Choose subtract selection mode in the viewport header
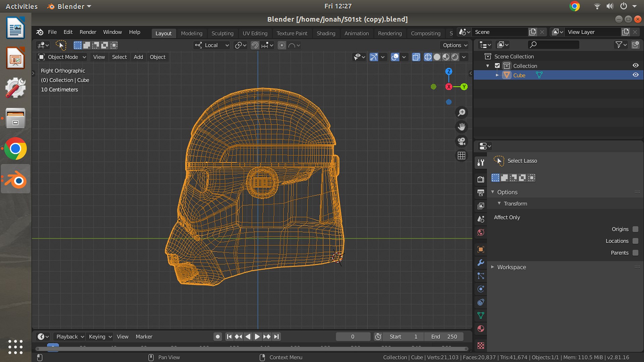The image size is (644, 362). pyautogui.click(x=96, y=45)
